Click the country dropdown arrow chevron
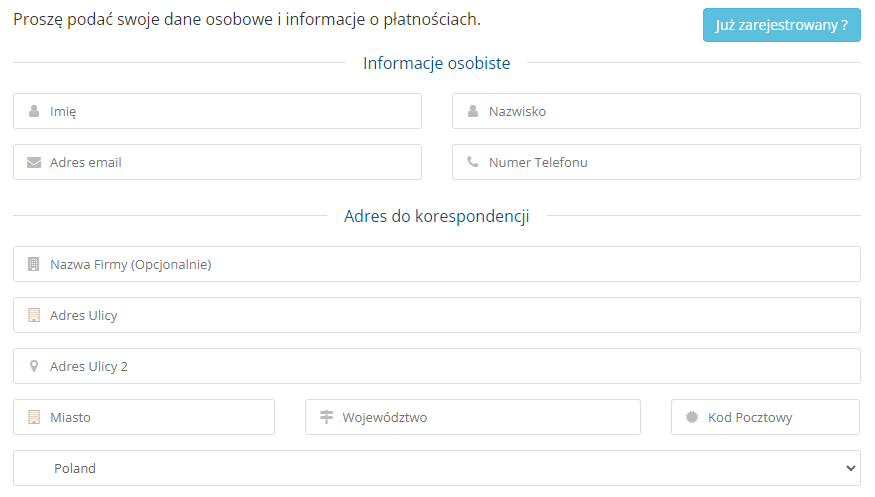875x497 pixels. [x=850, y=468]
